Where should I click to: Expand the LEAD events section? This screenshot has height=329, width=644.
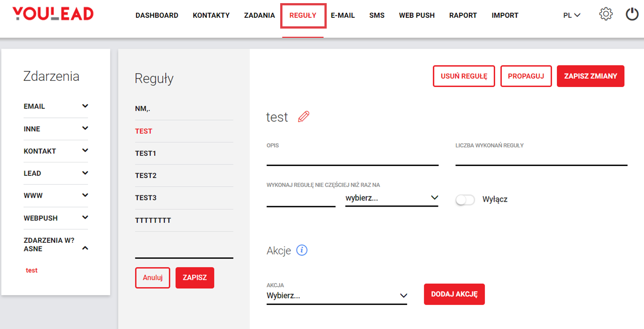85,173
